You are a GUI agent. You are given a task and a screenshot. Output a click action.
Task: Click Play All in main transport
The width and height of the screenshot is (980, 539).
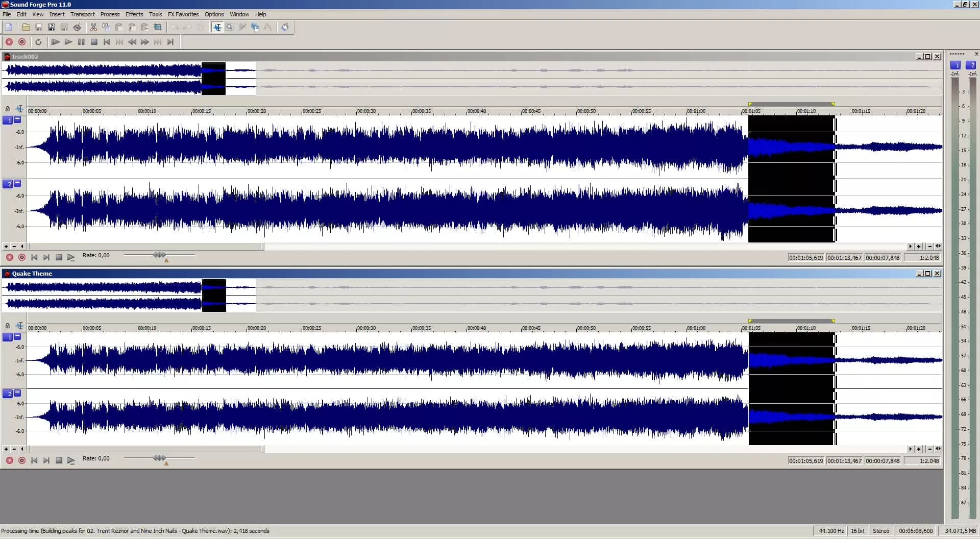point(56,42)
